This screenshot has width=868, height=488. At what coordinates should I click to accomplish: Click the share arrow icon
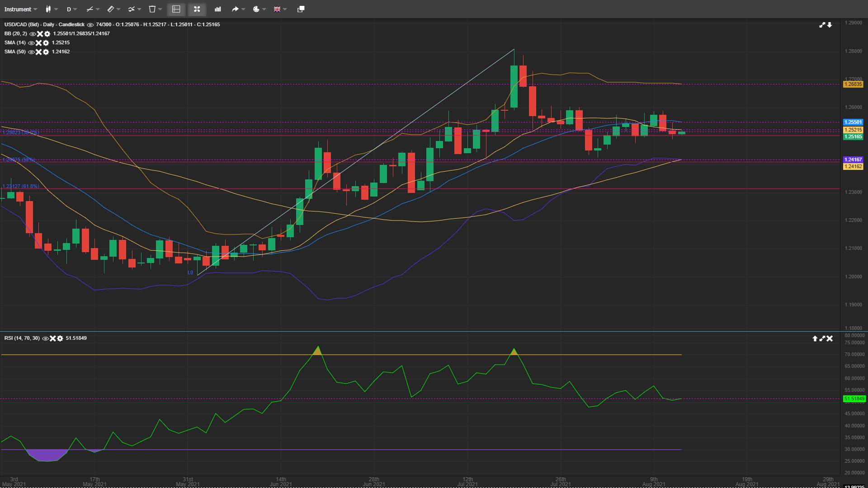(235, 9)
